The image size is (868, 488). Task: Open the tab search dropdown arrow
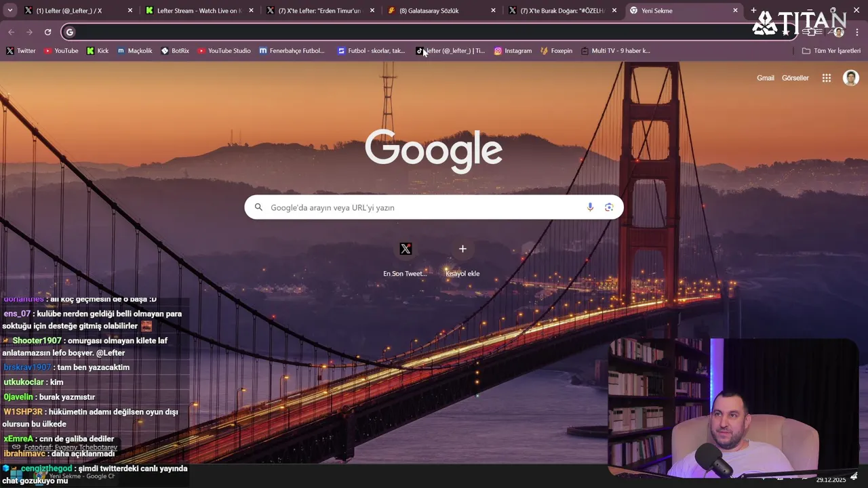[x=9, y=11]
